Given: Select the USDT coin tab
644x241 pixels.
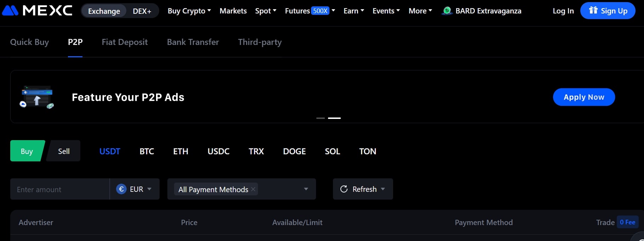Looking at the screenshot, I should (x=110, y=151).
